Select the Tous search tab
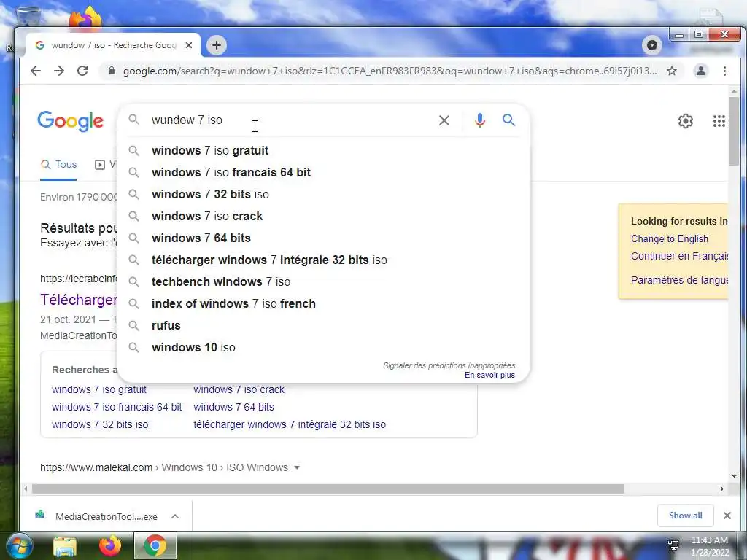This screenshot has width=747, height=560. [x=58, y=165]
